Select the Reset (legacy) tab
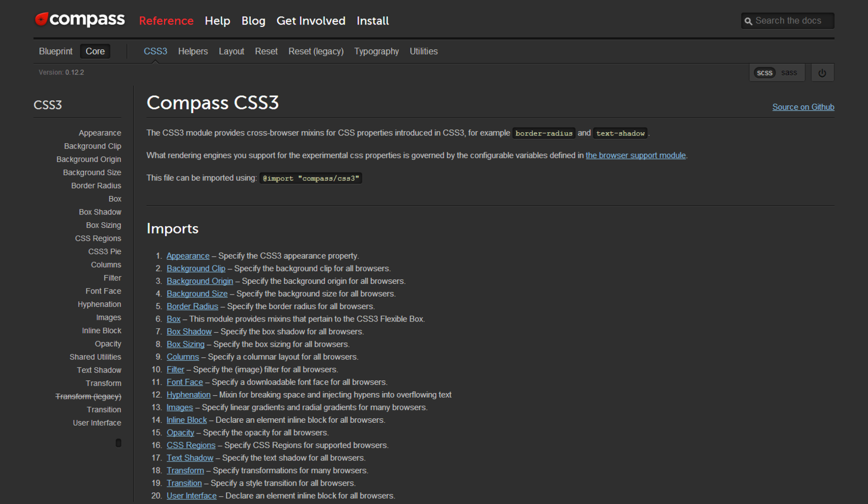 316,52
